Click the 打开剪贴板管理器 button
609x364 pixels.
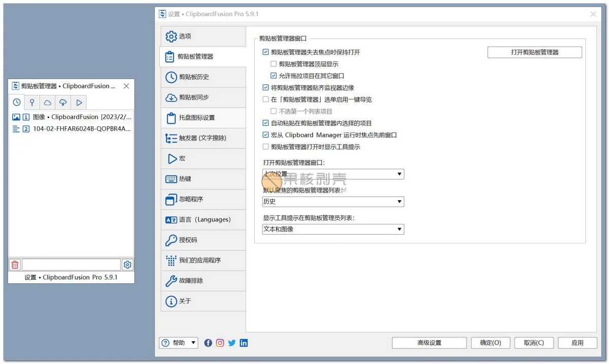534,52
